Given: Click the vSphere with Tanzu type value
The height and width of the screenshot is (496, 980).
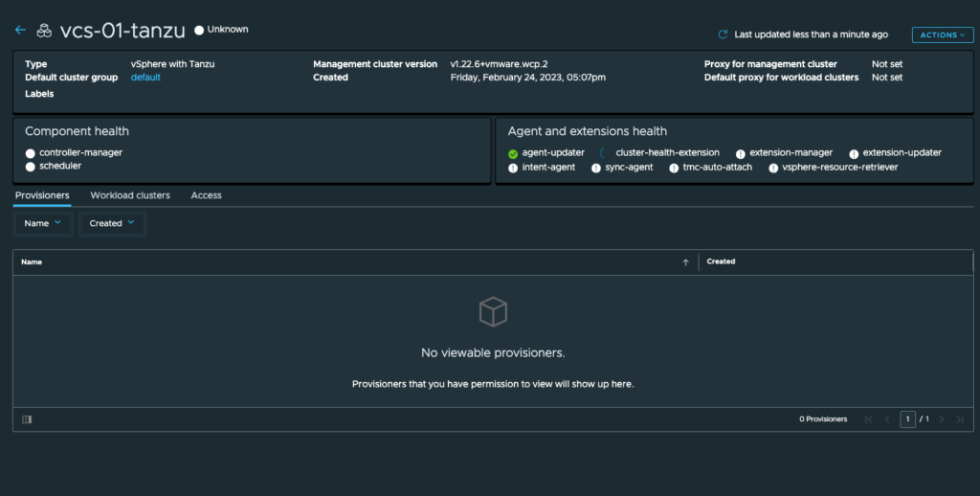Looking at the screenshot, I should [x=172, y=64].
